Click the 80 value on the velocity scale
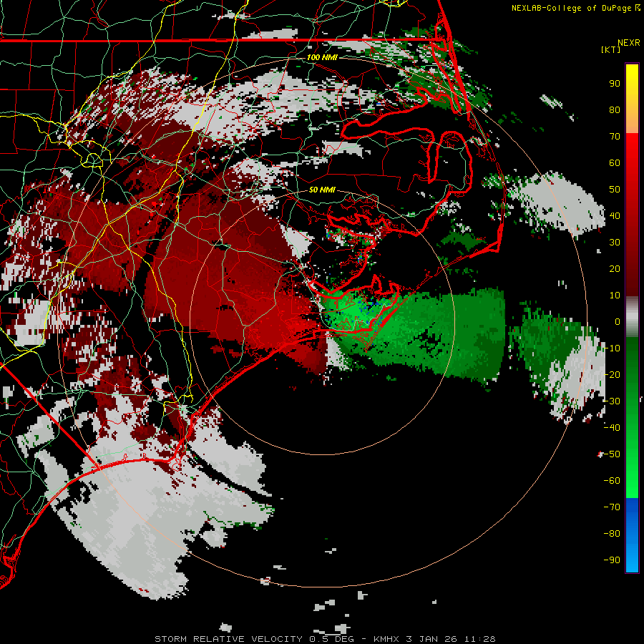 click(x=615, y=110)
